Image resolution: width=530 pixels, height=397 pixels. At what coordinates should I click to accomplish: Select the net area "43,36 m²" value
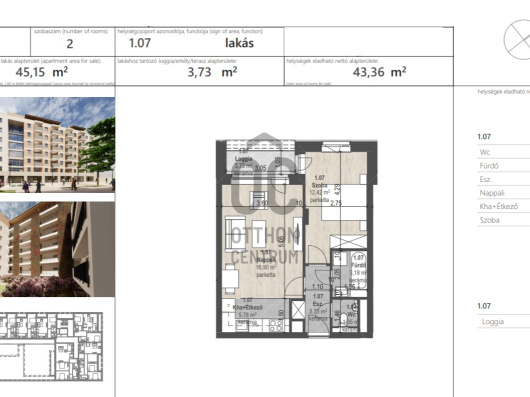click(379, 72)
